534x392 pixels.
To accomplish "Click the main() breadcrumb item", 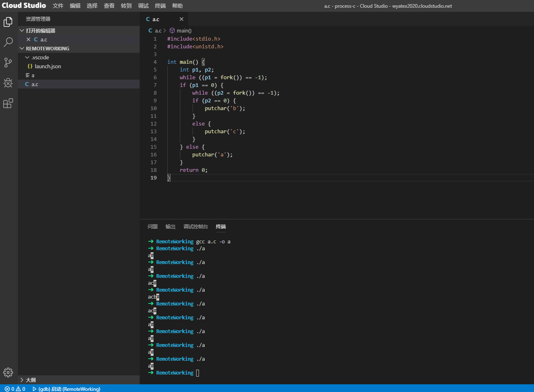I will pyautogui.click(x=184, y=30).
